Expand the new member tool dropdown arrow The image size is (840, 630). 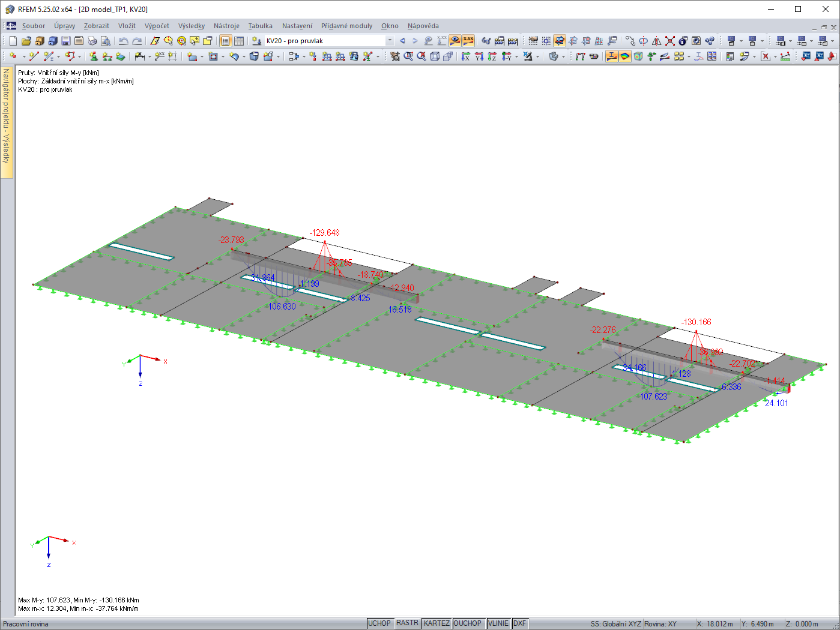pyautogui.click(x=59, y=56)
